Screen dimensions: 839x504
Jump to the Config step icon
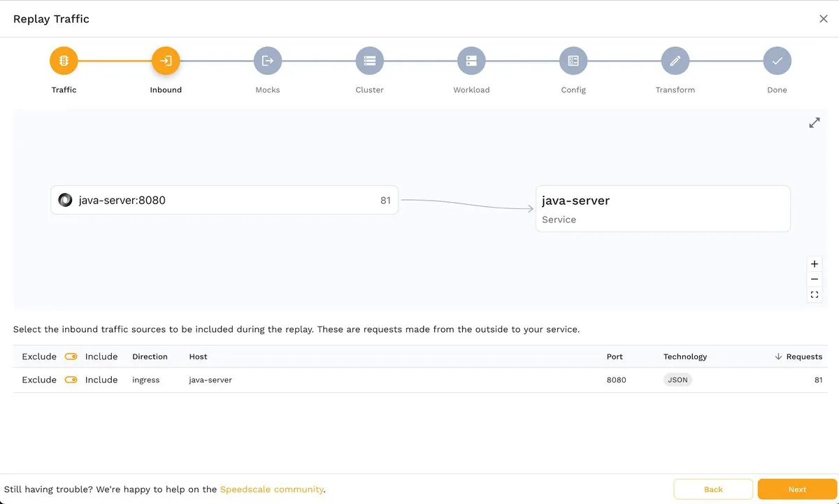pyautogui.click(x=573, y=61)
